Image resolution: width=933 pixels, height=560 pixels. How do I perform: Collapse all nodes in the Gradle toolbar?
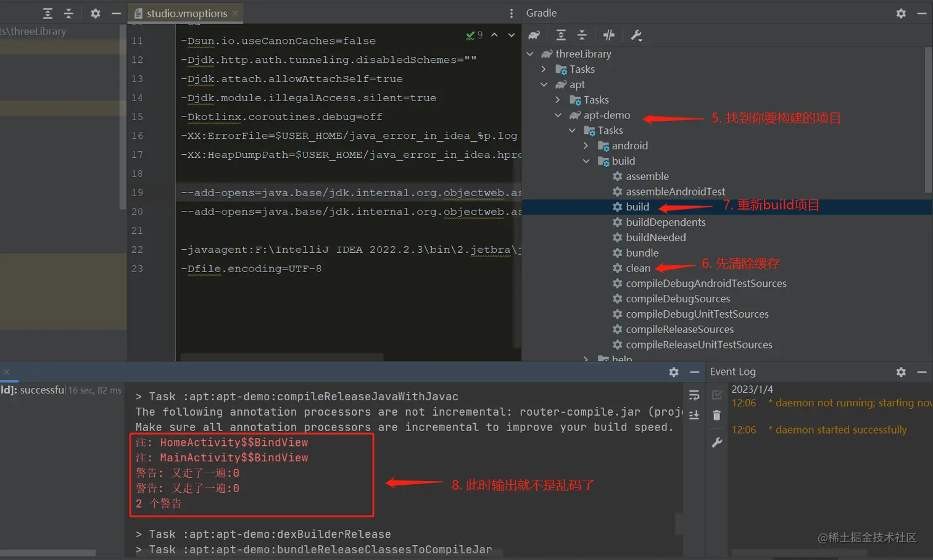[582, 35]
